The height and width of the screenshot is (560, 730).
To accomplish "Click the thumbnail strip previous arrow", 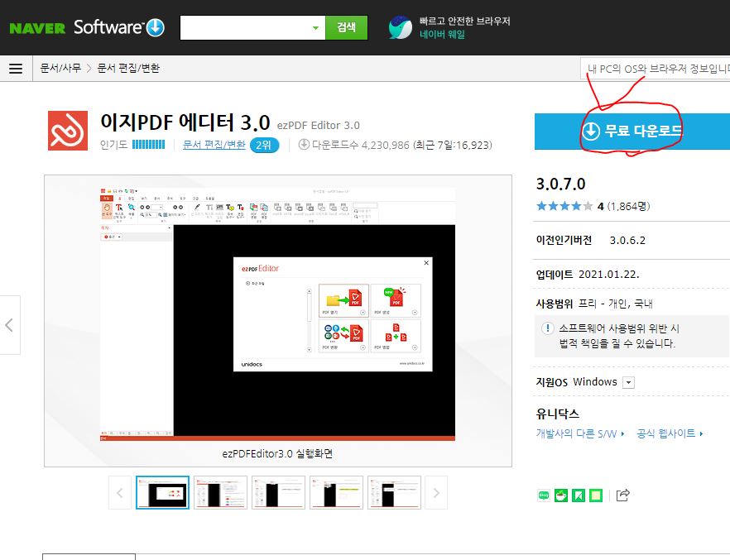I will (x=120, y=492).
